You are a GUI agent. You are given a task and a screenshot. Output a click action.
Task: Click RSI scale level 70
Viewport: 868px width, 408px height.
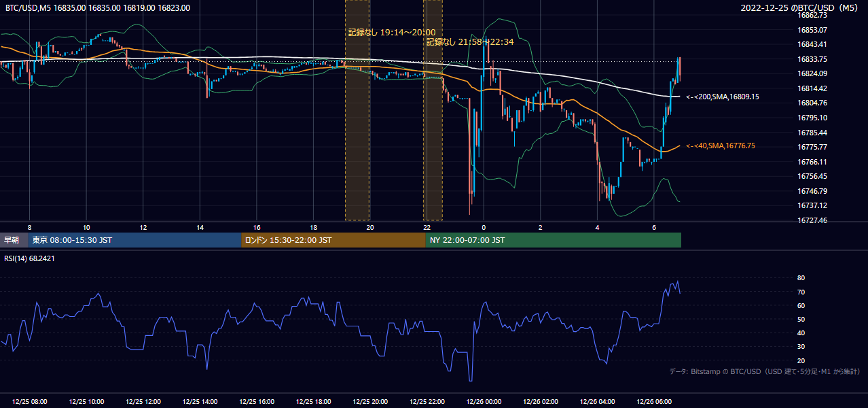point(801,292)
